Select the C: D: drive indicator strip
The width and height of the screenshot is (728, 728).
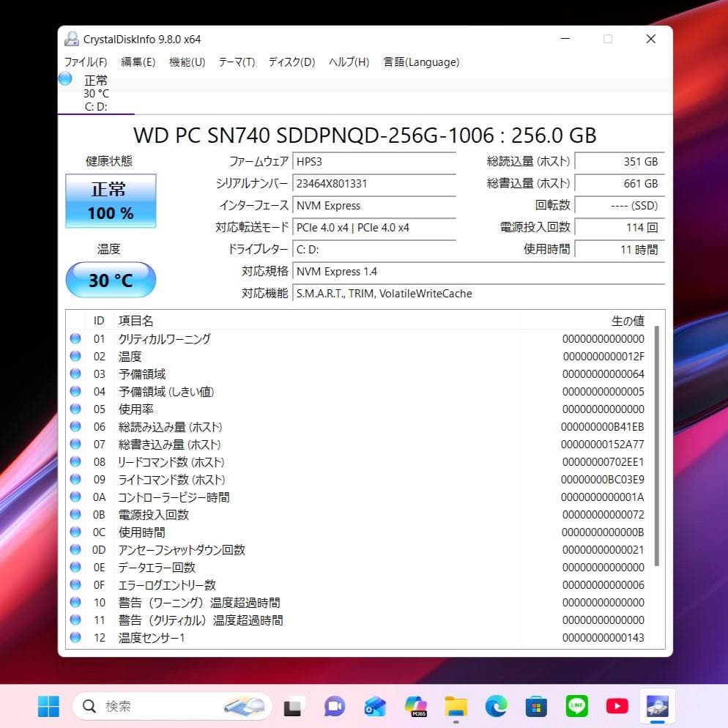tap(96, 107)
